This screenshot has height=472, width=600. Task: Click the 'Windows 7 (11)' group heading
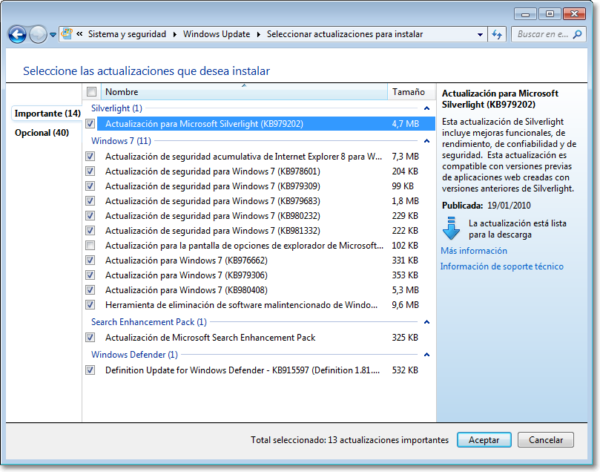121,141
